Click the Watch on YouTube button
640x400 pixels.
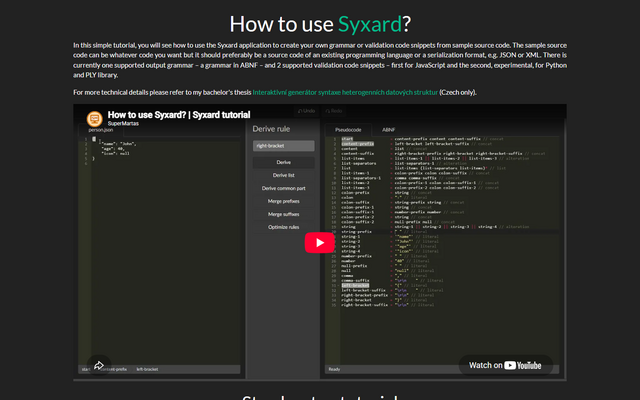(x=505, y=365)
